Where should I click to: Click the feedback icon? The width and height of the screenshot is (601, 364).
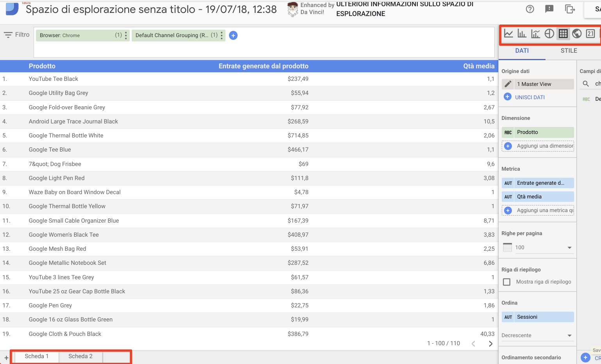pyautogui.click(x=549, y=9)
